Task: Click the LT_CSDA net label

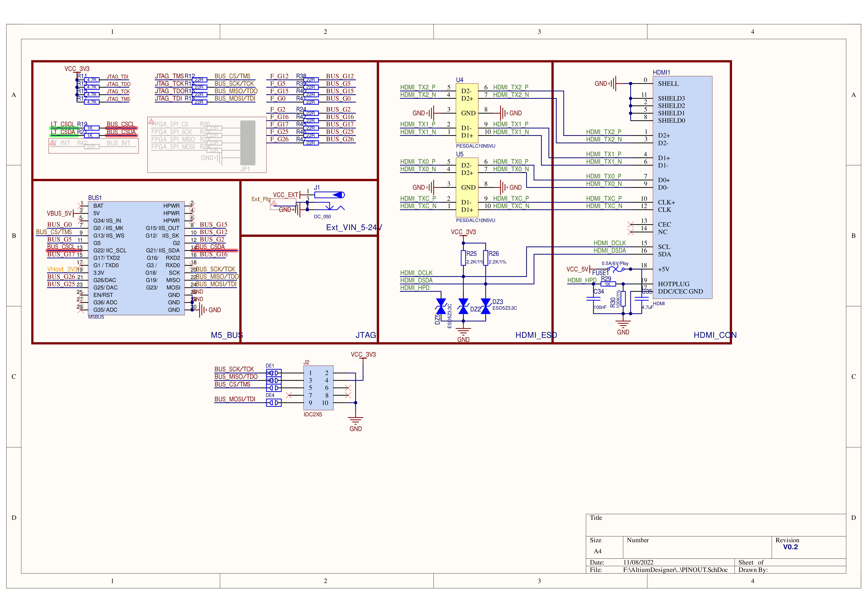Action: 63,132
